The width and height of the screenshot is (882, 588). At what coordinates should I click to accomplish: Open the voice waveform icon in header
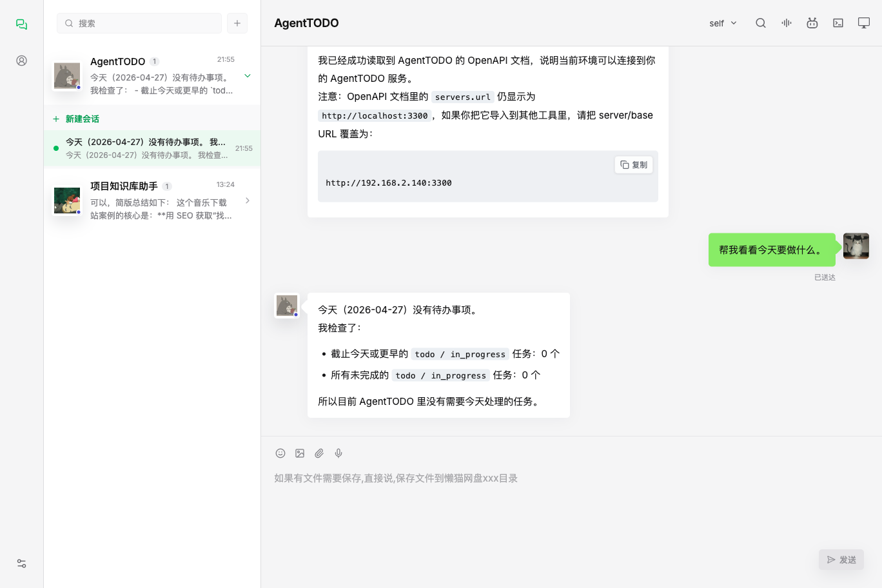[787, 23]
